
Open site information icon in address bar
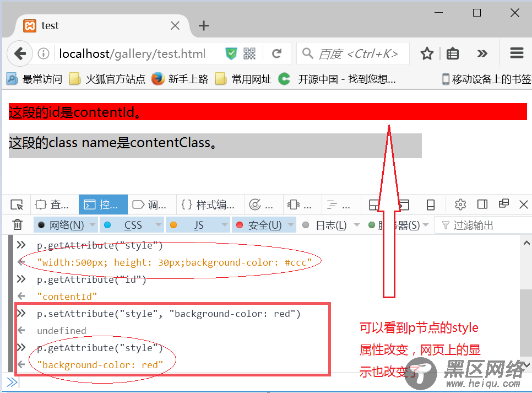(x=44, y=53)
